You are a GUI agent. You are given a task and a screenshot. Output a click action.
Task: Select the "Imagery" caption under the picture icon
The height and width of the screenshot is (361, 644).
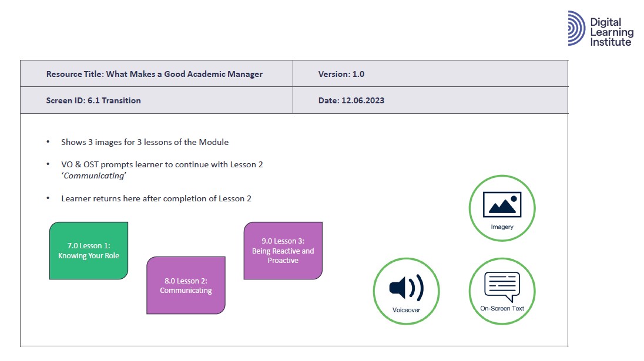[502, 227]
